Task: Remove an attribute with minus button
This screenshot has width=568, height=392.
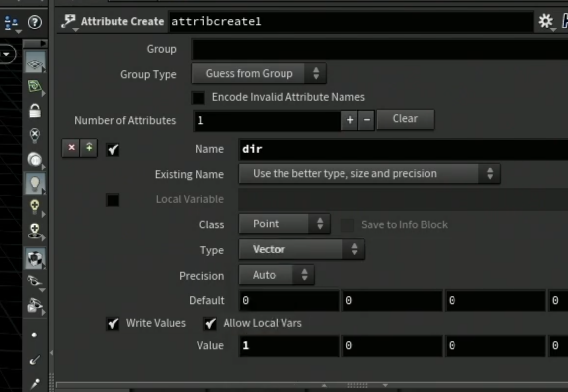Action: pyautogui.click(x=366, y=120)
